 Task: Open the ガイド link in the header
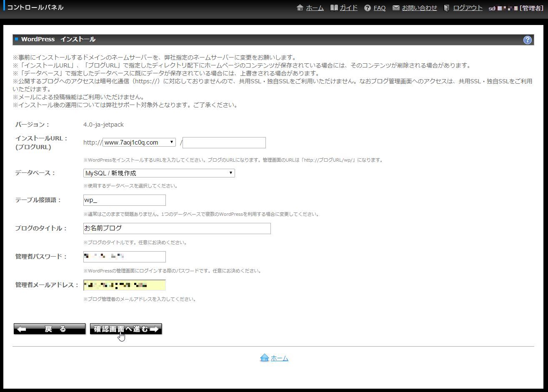pos(349,8)
